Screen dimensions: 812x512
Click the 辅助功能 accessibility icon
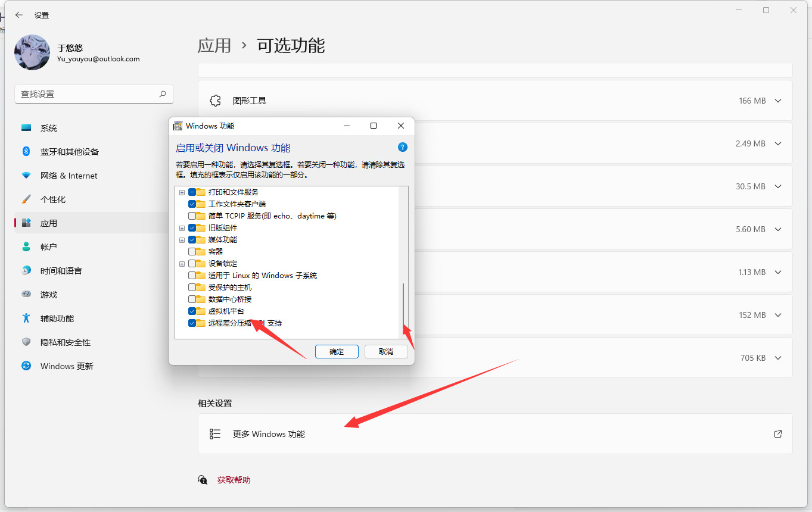click(26, 318)
